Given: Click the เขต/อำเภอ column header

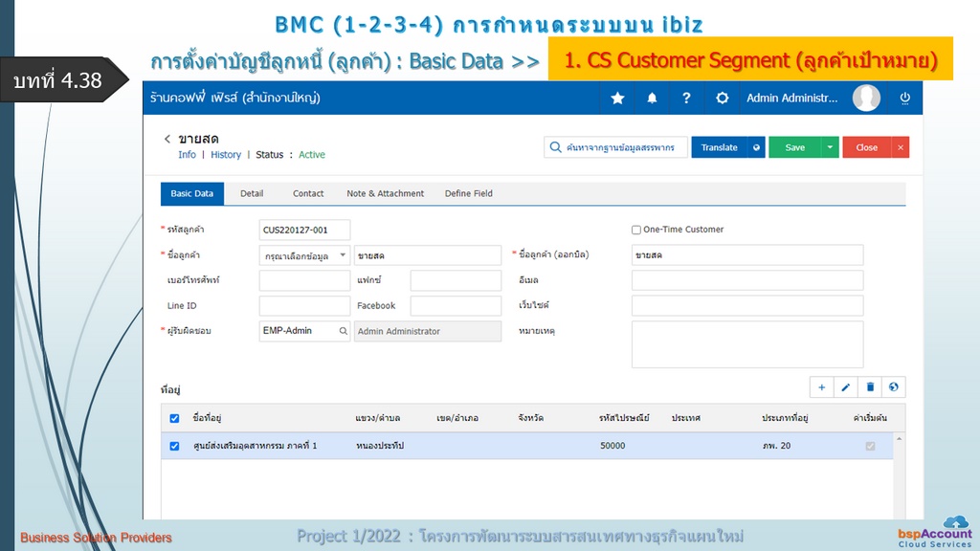Looking at the screenshot, I should click(x=457, y=418).
